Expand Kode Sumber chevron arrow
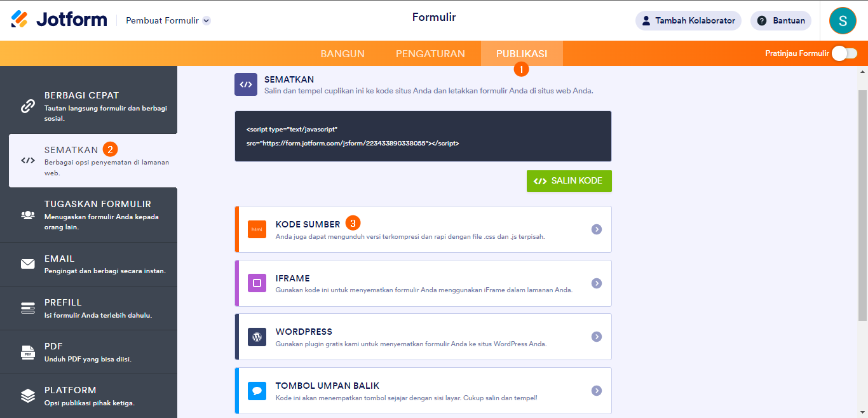868x418 pixels. [596, 229]
